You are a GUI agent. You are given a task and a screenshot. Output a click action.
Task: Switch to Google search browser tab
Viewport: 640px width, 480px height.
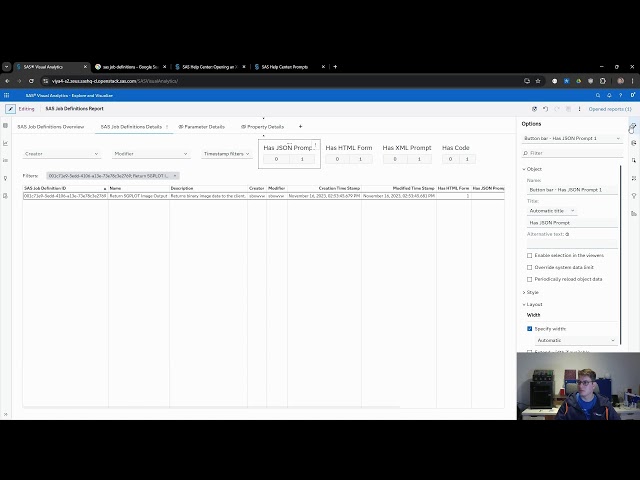click(x=131, y=67)
